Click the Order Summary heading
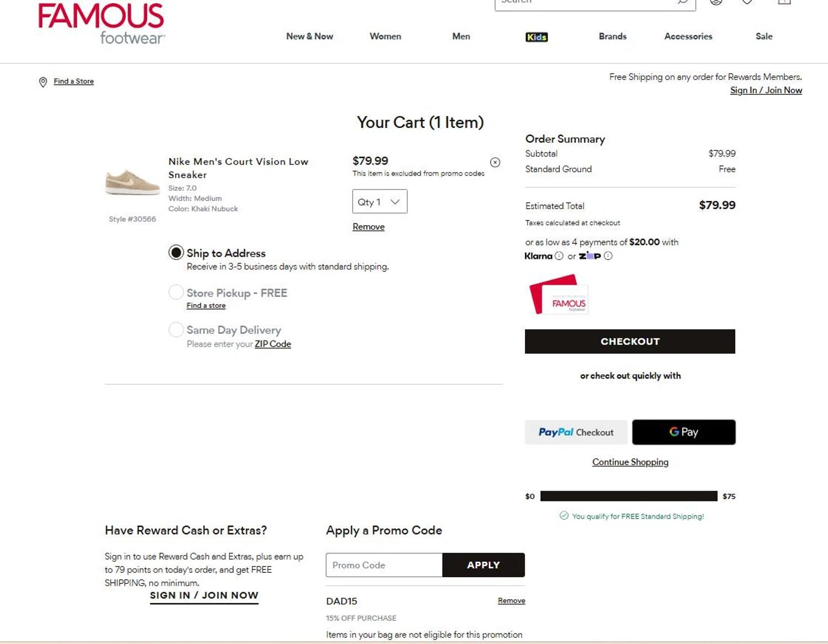828x644 pixels. (565, 139)
